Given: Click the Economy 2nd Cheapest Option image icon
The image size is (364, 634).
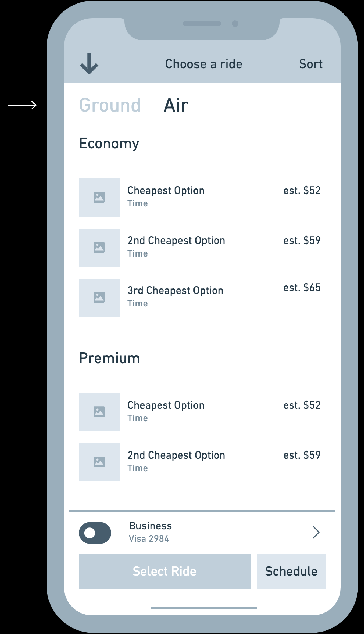Looking at the screenshot, I should click(x=99, y=248).
